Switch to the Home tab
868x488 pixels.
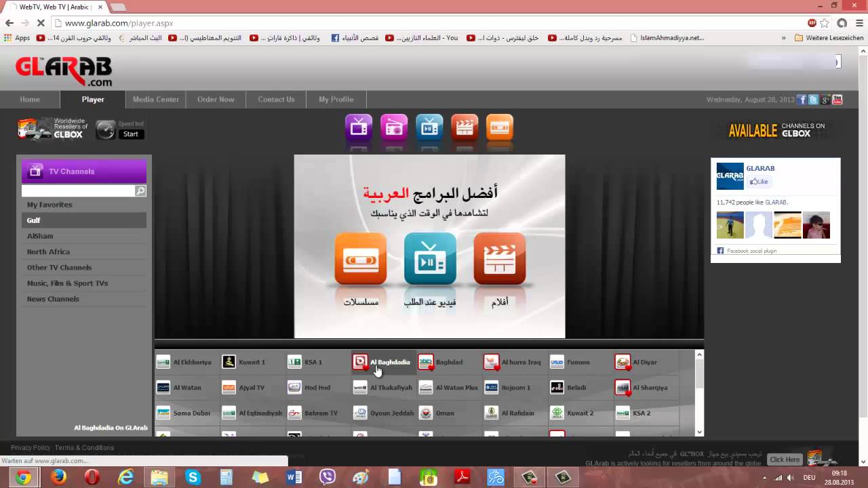coord(30,100)
